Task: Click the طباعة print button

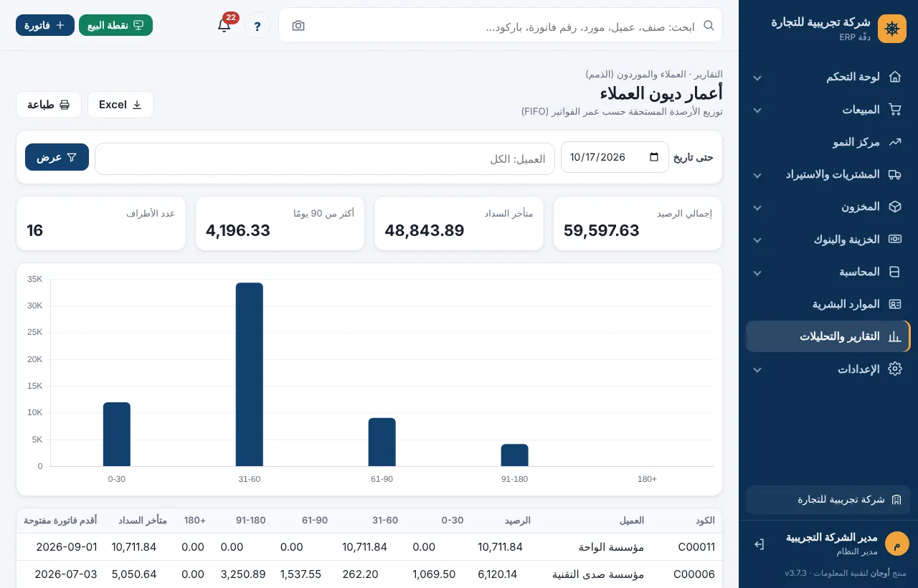Action: pos(49,105)
